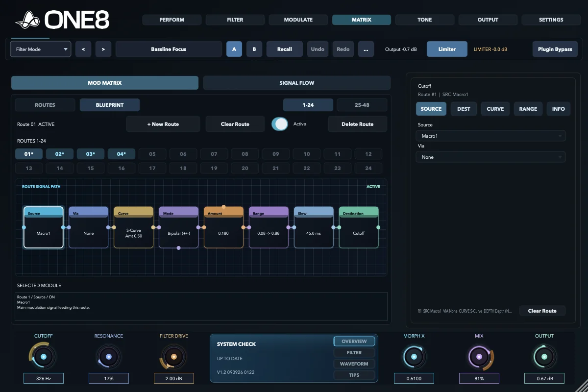Image resolution: width=588 pixels, height=392 pixels.
Task: Open the MATRIX tab
Action: point(362,20)
